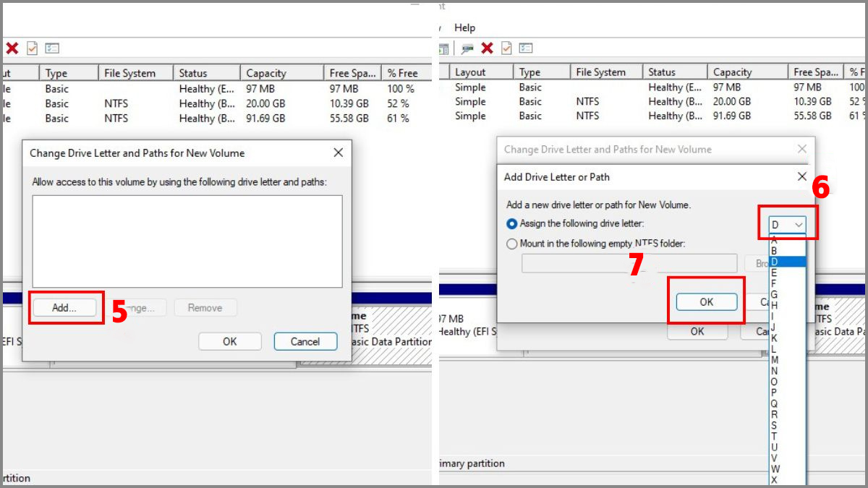
Task: Sort by Type column in right window
Action: 542,72
